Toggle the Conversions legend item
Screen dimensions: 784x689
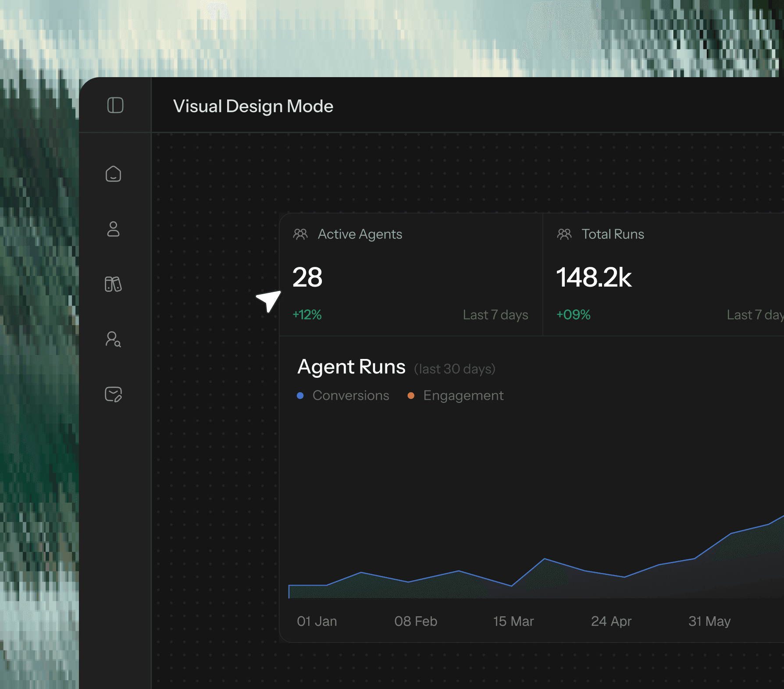343,395
